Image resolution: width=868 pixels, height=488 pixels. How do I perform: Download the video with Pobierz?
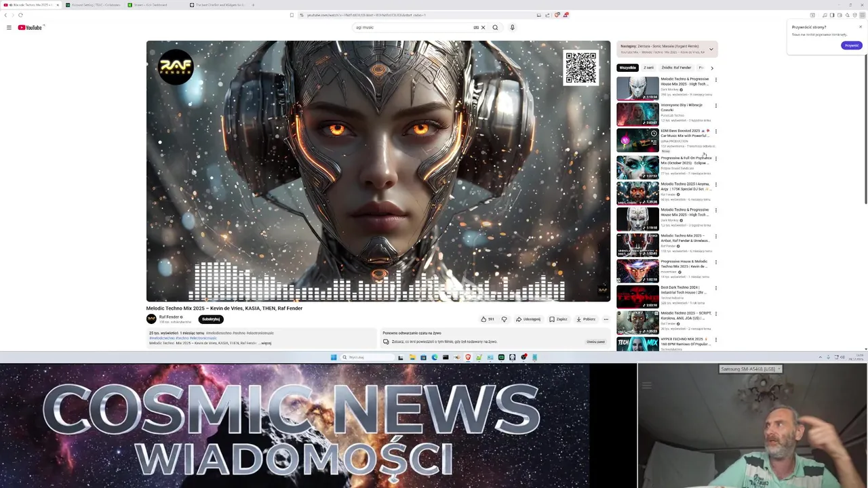pyautogui.click(x=586, y=319)
